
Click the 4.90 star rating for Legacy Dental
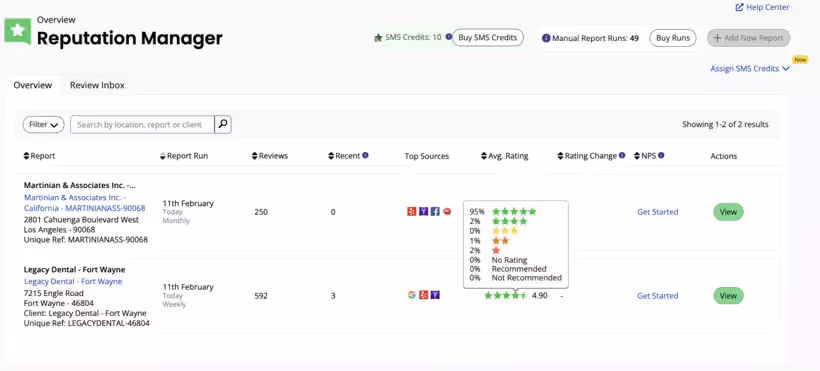[516, 296]
